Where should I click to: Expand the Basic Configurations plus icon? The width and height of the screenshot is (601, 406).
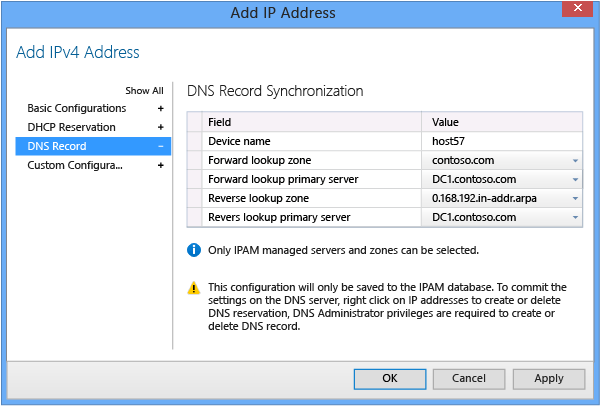click(x=161, y=108)
